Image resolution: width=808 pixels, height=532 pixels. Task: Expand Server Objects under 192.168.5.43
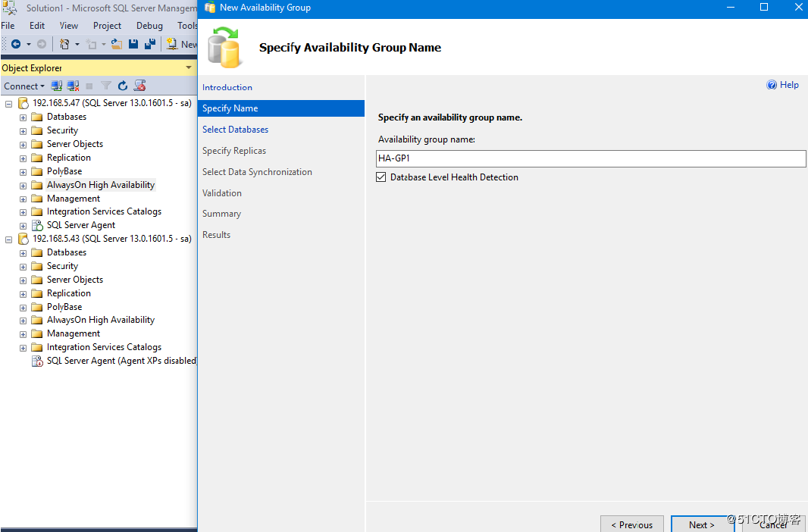tap(23, 280)
